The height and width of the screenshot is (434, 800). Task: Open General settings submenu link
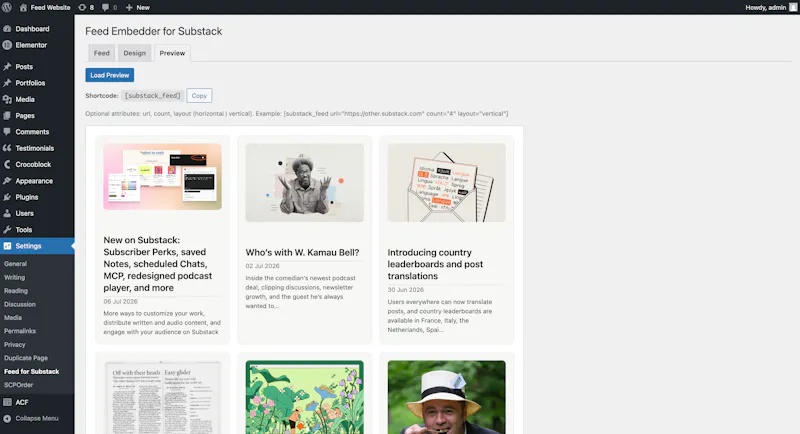tap(15, 264)
